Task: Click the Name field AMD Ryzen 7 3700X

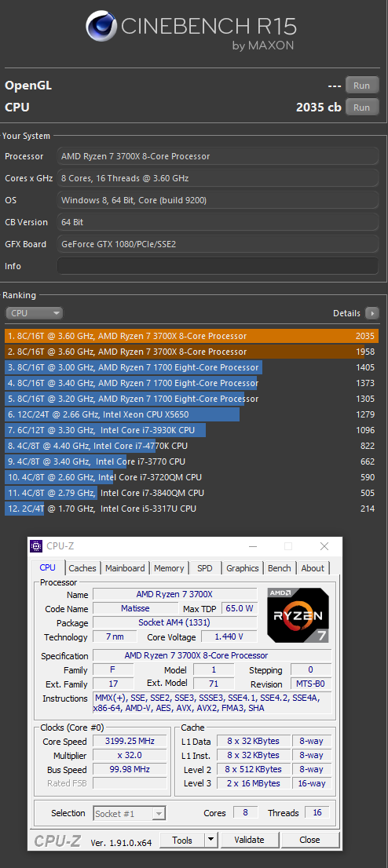Action: [x=174, y=595]
